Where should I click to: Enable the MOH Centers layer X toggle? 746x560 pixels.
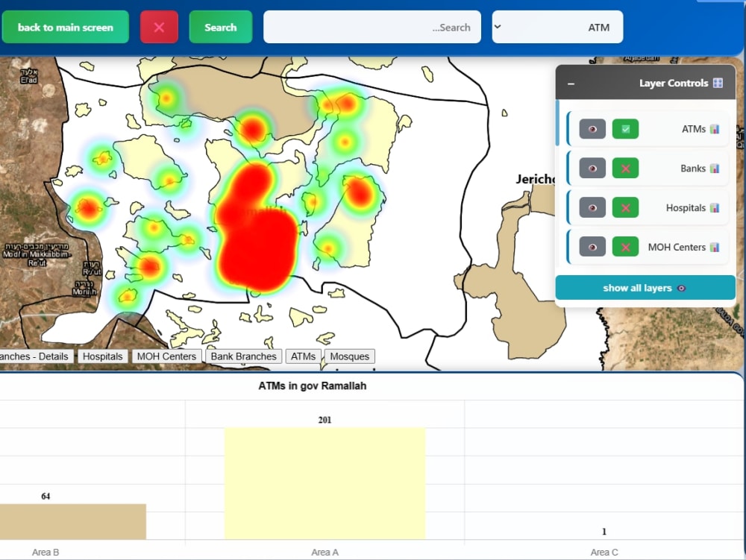coord(625,247)
